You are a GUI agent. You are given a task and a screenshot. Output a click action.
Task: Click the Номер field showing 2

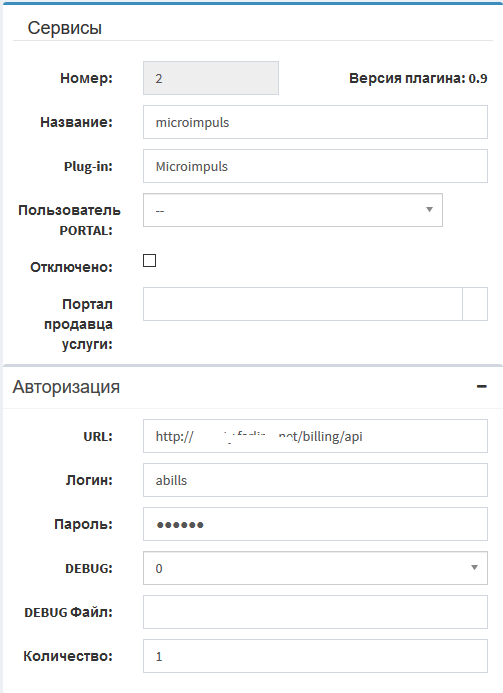tap(211, 78)
